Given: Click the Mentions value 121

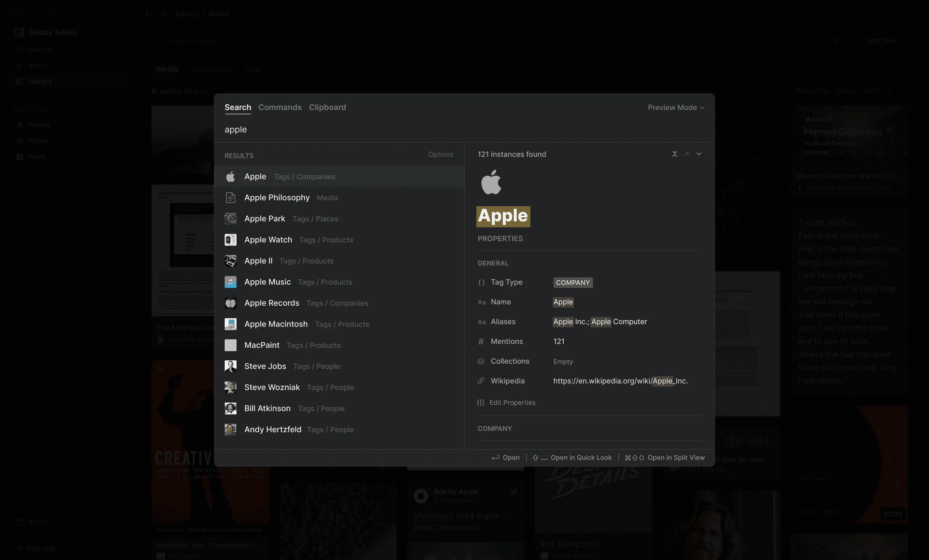Looking at the screenshot, I should (x=559, y=341).
